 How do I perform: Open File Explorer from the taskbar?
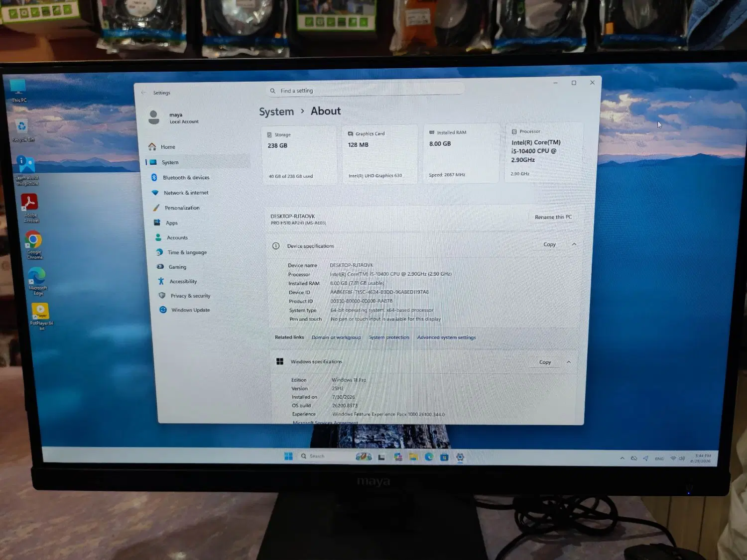[x=413, y=457]
